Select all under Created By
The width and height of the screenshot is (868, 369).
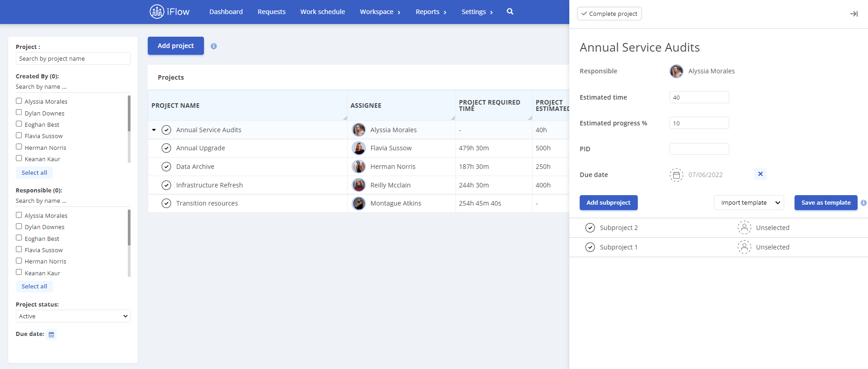[34, 173]
